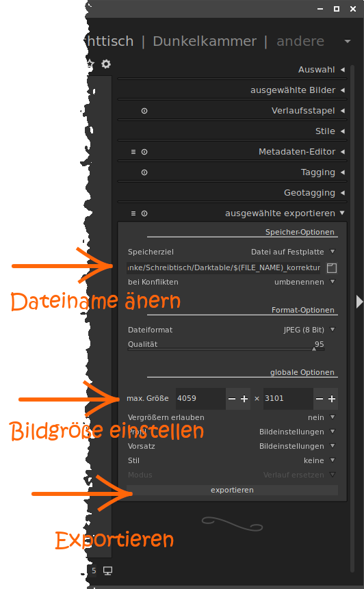Screen dimensions: 364x589
Task: Collapse right panel with side arrow
Action: pyautogui.click(x=359, y=301)
